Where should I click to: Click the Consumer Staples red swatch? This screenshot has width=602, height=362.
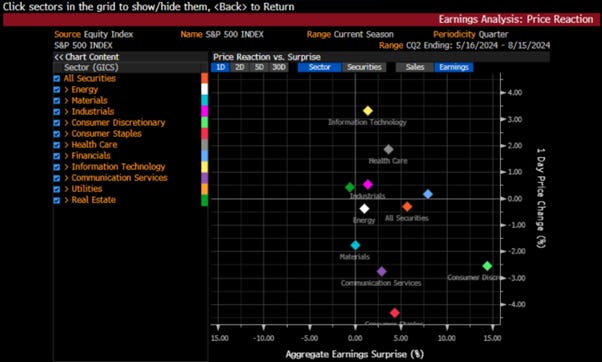[x=205, y=134]
